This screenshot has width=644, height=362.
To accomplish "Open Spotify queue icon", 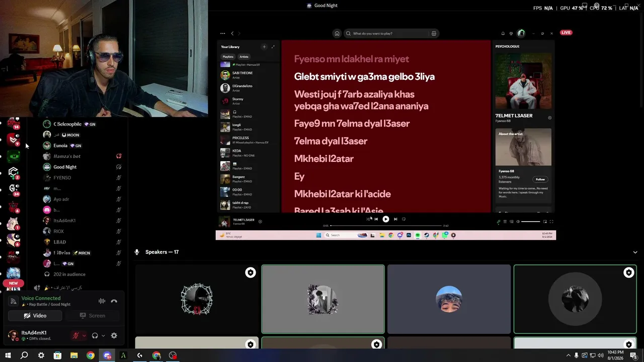I will tap(505, 222).
